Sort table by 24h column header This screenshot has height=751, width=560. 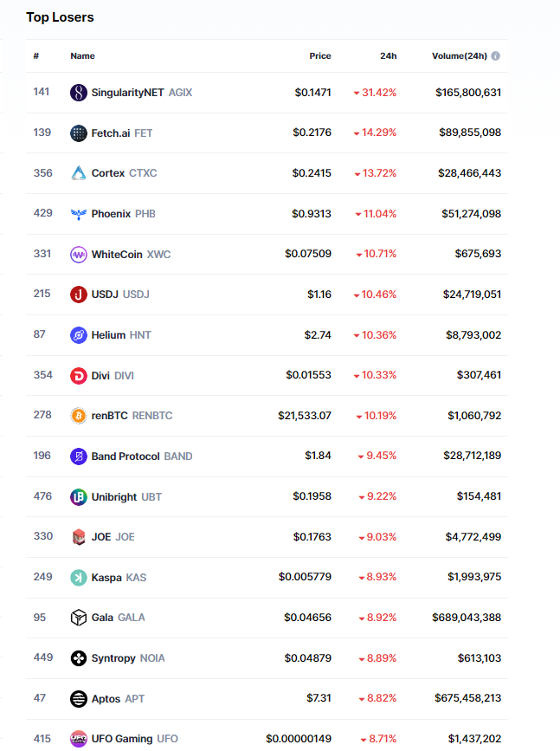coord(388,56)
